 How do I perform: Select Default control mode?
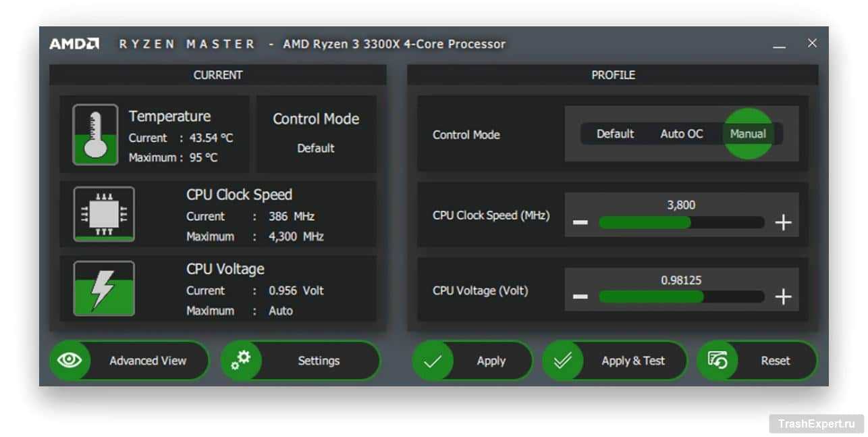615,134
